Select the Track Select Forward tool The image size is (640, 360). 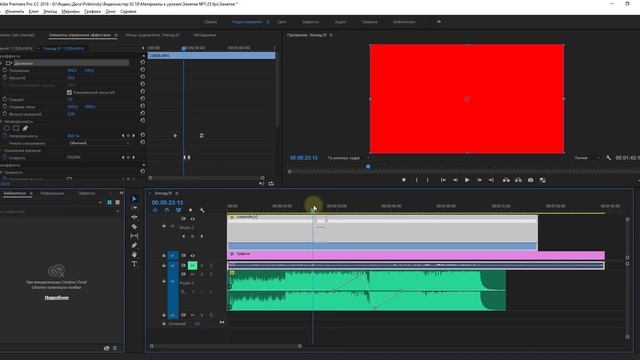click(x=134, y=207)
